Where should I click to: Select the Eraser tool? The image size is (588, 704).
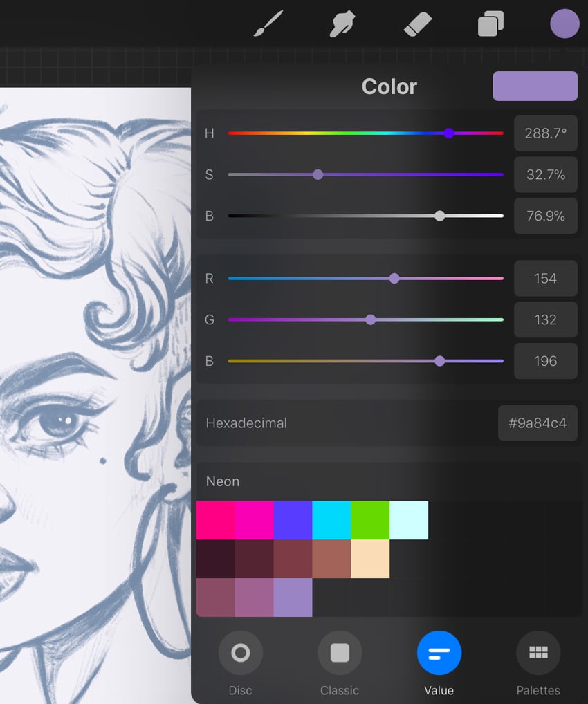point(416,23)
